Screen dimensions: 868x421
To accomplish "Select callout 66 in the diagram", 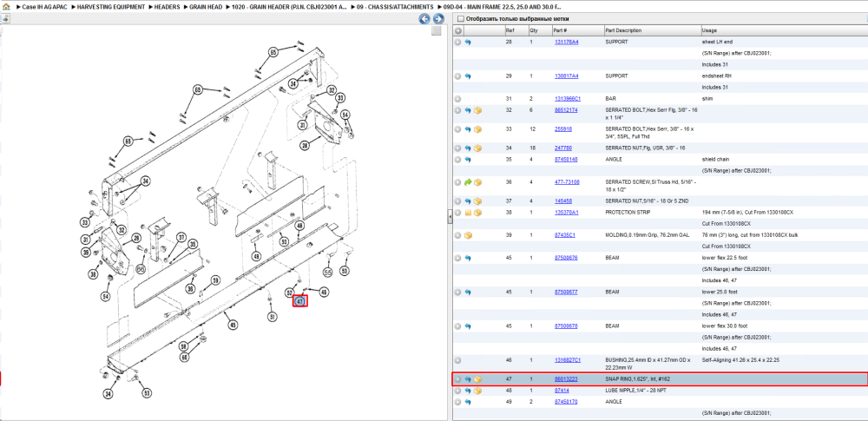I will click(141, 269).
